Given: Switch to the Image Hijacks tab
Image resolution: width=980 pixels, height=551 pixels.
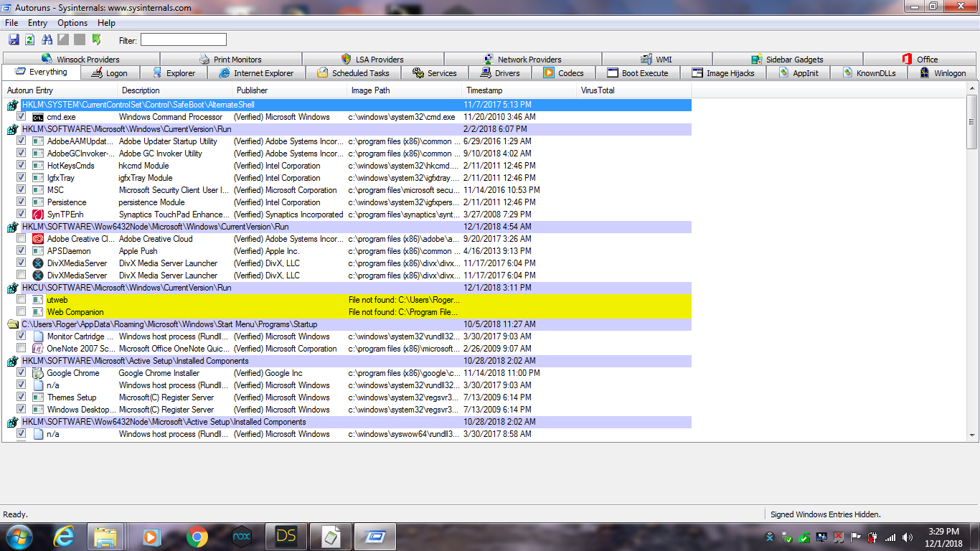Looking at the screenshot, I should 723,73.
